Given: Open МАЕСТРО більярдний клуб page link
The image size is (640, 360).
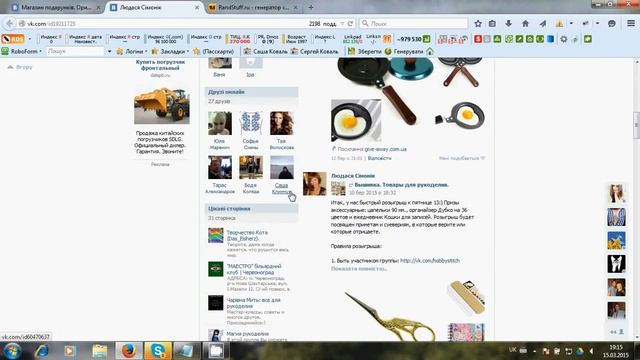Looking at the screenshot, I should pos(254,269).
